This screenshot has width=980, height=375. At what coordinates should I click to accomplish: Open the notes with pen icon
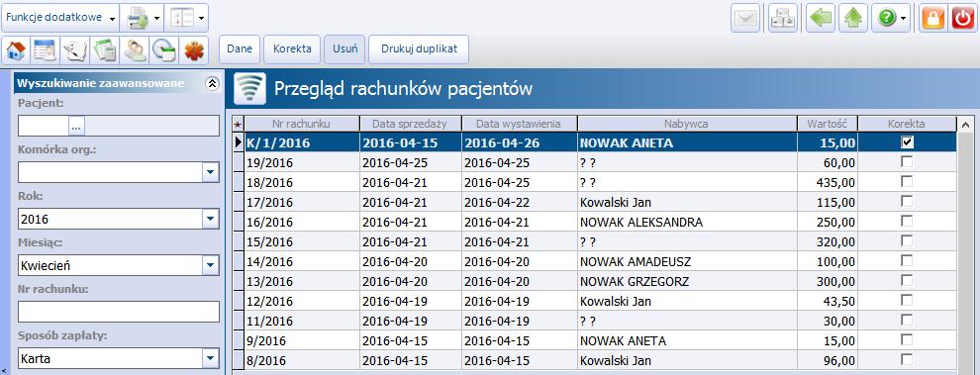pos(75,50)
